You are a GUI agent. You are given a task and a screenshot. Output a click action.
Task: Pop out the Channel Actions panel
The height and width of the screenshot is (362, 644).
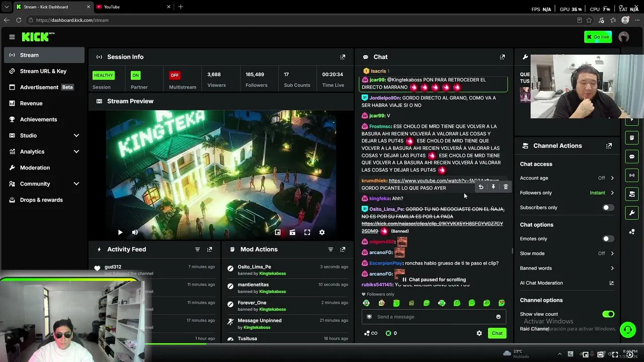(609, 146)
